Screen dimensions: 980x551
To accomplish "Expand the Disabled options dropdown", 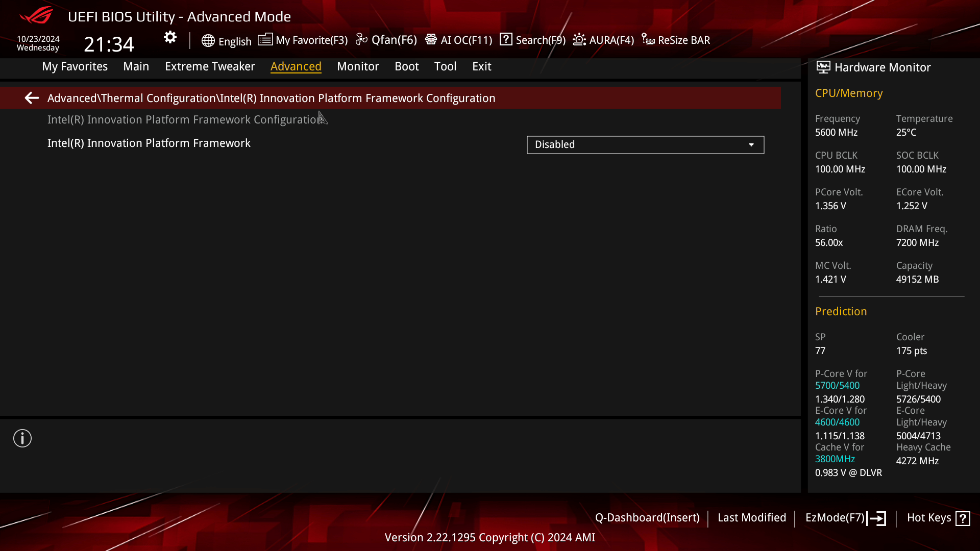I will click(x=751, y=144).
